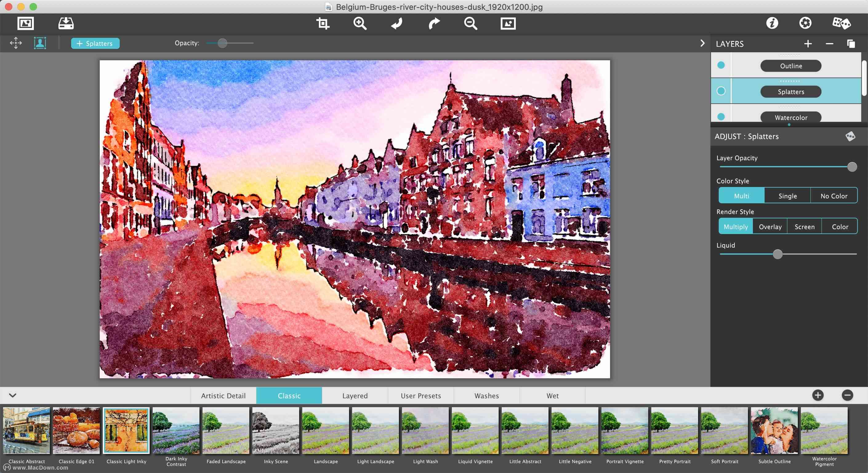
Task: Toggle visibility of Outline layer
Action: point(721,65)
